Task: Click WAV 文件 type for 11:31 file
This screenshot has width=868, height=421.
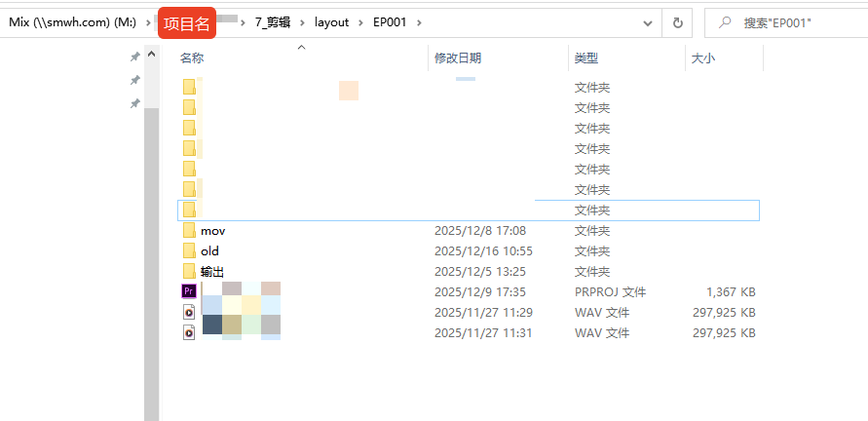Action: coord(602,333)
